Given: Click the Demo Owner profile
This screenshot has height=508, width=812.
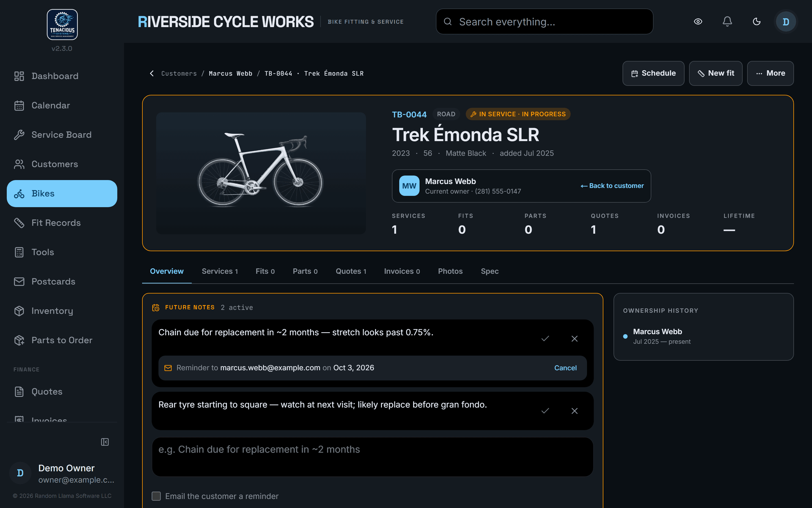Looking at the screenshot, I should coord(62,473).
